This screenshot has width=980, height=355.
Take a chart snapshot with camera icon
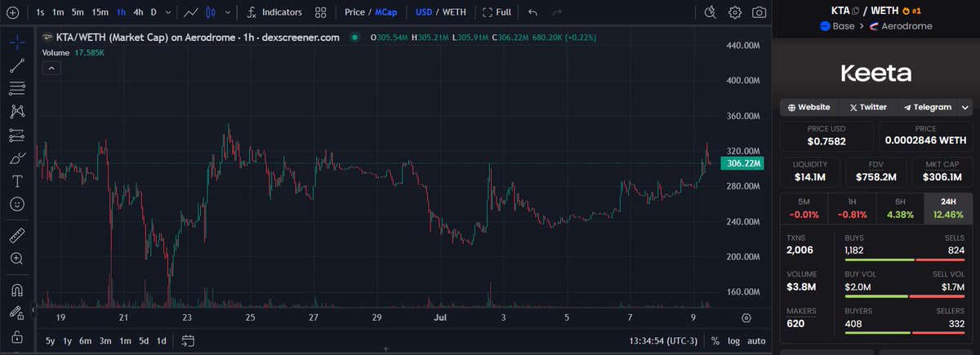coord(759,12)
